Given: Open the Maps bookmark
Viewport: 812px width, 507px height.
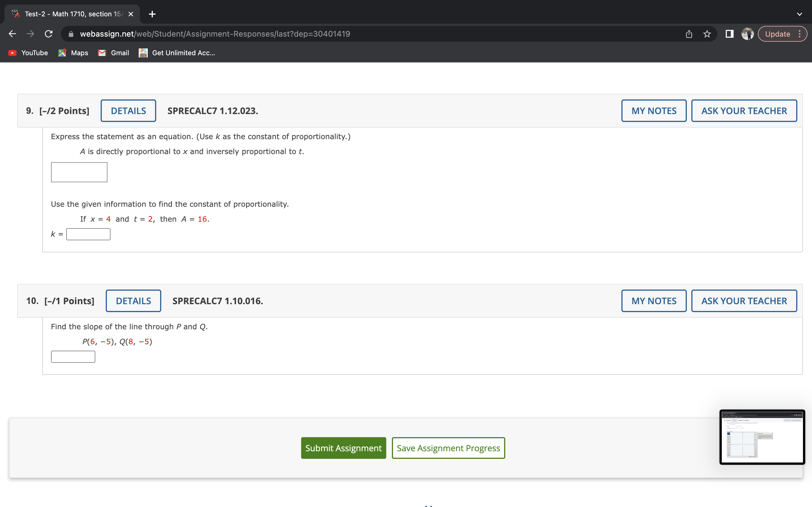Looking at the screenshot, I should pos(73,53).
